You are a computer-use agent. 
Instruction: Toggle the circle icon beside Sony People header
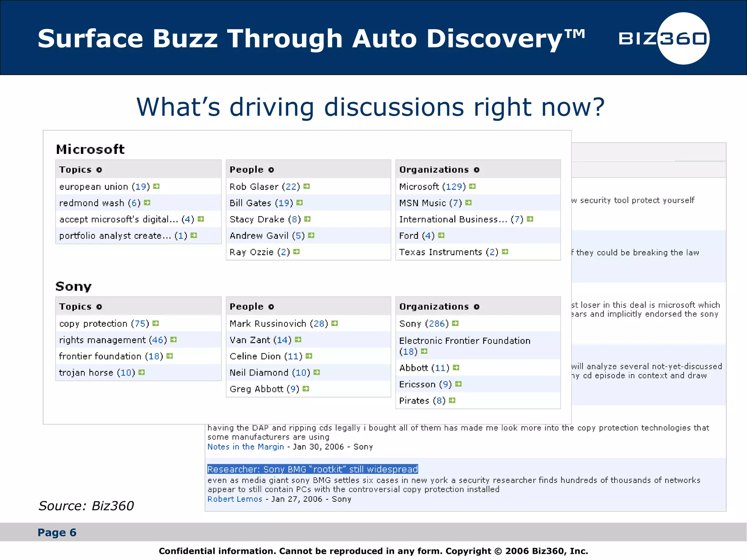(x=271, y=307)
